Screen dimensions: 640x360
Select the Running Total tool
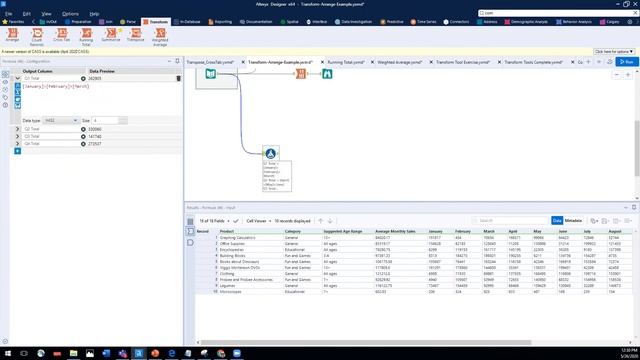86,36
